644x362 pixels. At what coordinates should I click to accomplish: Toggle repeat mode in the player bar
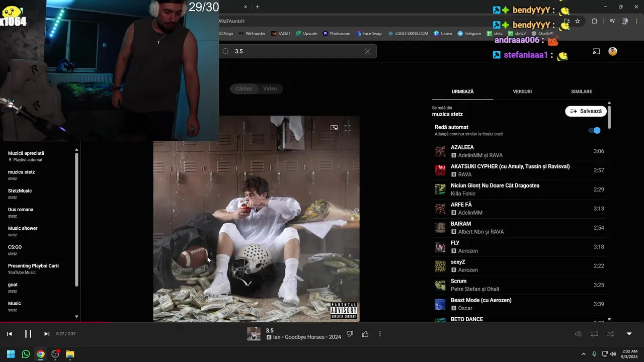click(x=594, y=334)
